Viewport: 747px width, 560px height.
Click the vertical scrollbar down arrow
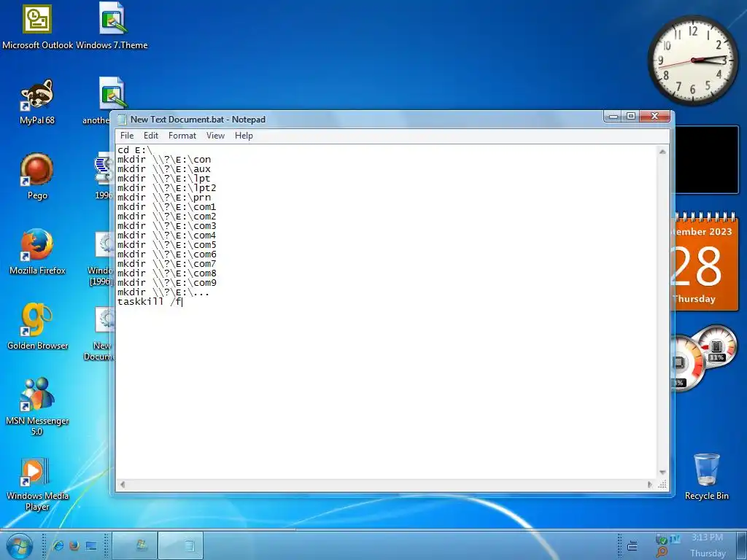tap(662, 472)
